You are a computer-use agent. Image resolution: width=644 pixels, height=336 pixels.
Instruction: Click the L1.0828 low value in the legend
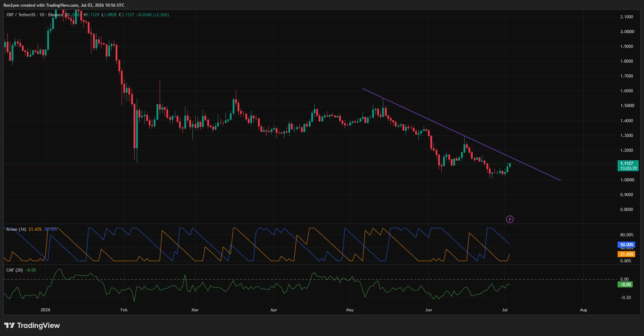point(109,15)
